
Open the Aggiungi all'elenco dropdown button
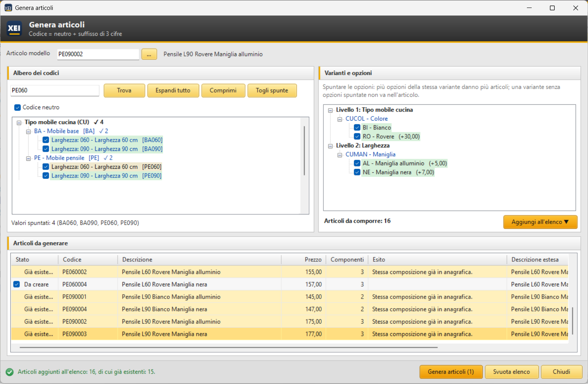(540, 222)
